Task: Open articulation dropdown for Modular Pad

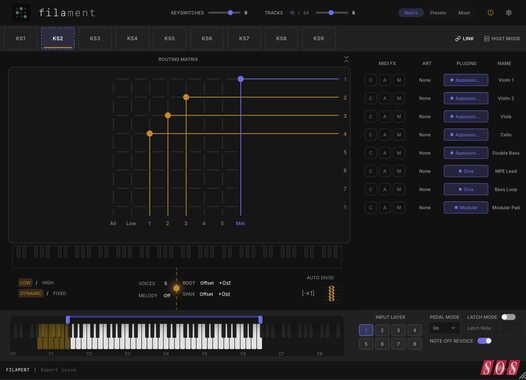Action: (424, 208)
